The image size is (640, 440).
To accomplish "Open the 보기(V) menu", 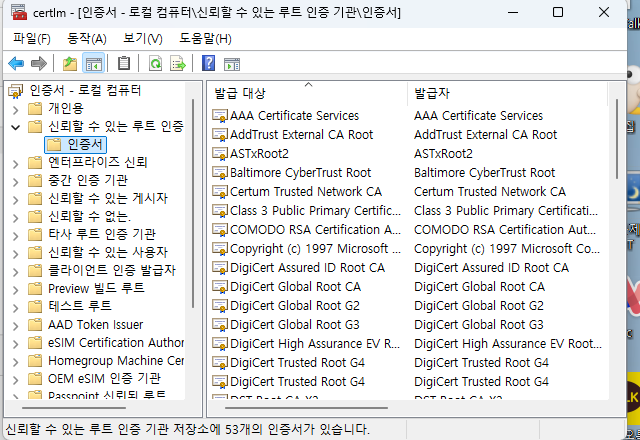I will (x=143, y=39).
